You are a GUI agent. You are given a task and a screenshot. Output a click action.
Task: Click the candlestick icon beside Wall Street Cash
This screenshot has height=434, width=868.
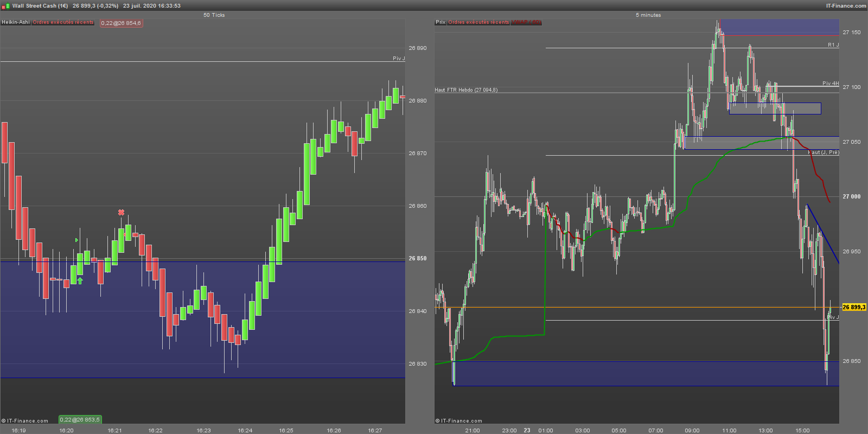[x=5, y=6]
